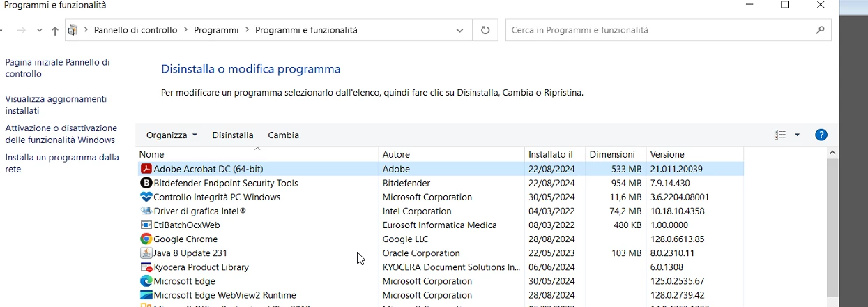Click the Bitdefender Endpoint Security Tools icon
The image size is (868, 307).
point(146,183)
